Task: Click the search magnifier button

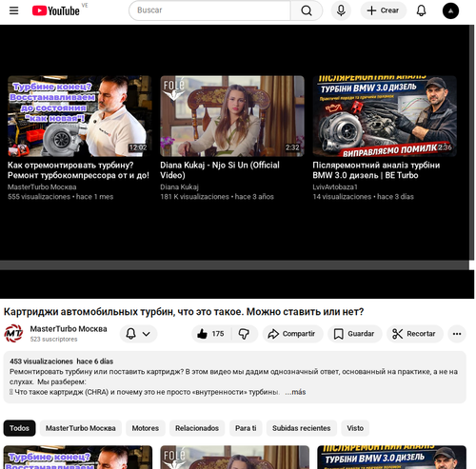Action: pos(307,10)
